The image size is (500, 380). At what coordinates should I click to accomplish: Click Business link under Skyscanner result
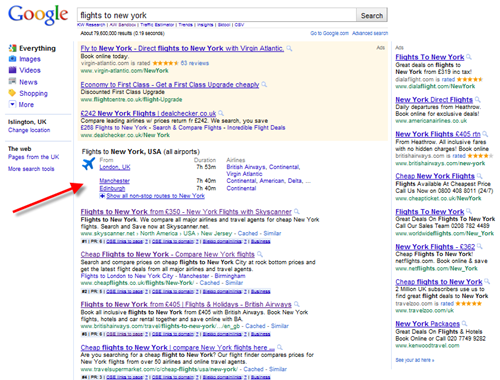pyautogui.click(x=261, y=241)
